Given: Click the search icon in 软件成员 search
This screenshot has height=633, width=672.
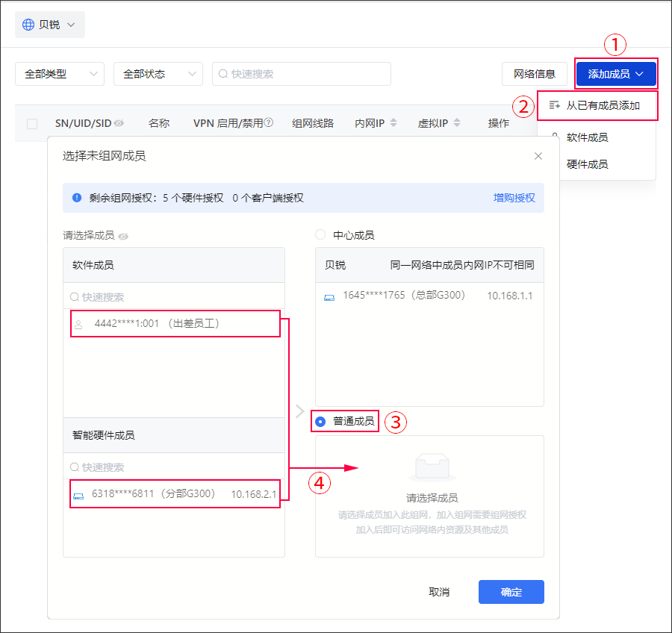Looking at the screenshot, I should click(75, 296).
